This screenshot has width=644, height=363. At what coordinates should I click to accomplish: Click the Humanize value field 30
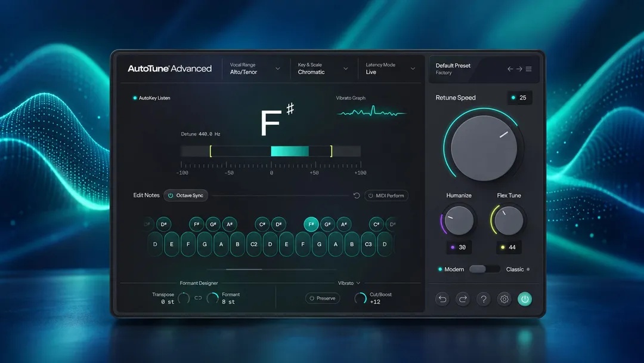(459, 248)
